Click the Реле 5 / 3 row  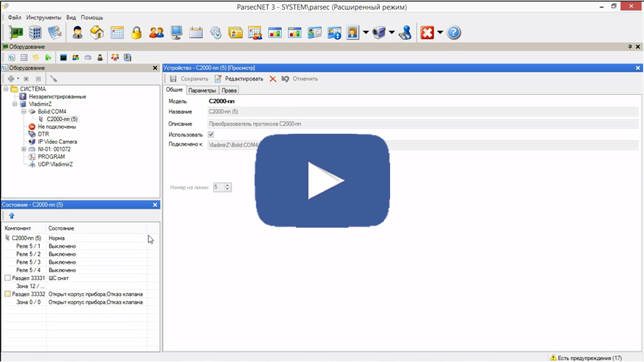(x=80, y=262)
